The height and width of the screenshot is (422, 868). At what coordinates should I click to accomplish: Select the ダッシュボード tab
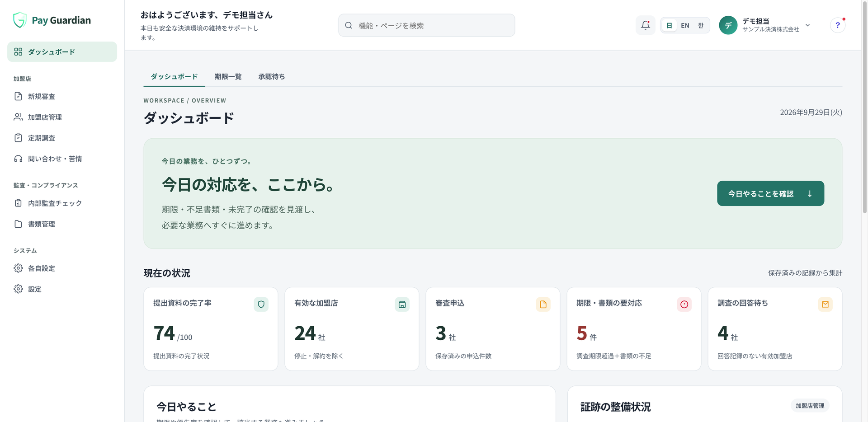pos(174,77)
